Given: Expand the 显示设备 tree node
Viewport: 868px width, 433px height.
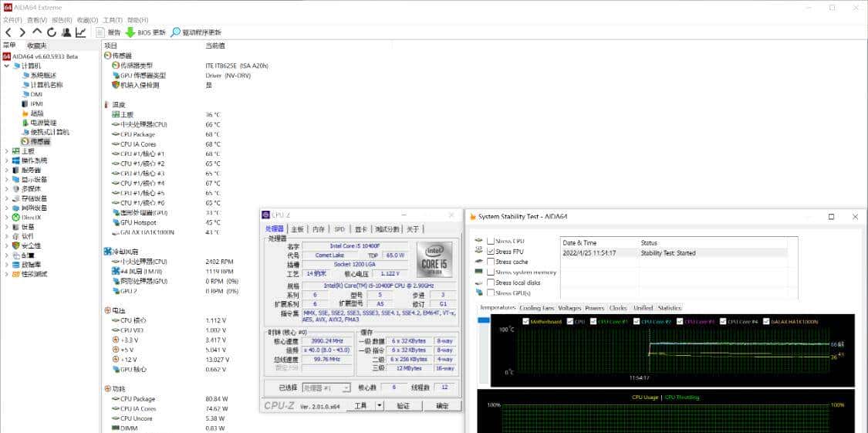Looking at the screenshot, I should coord(7,179).
